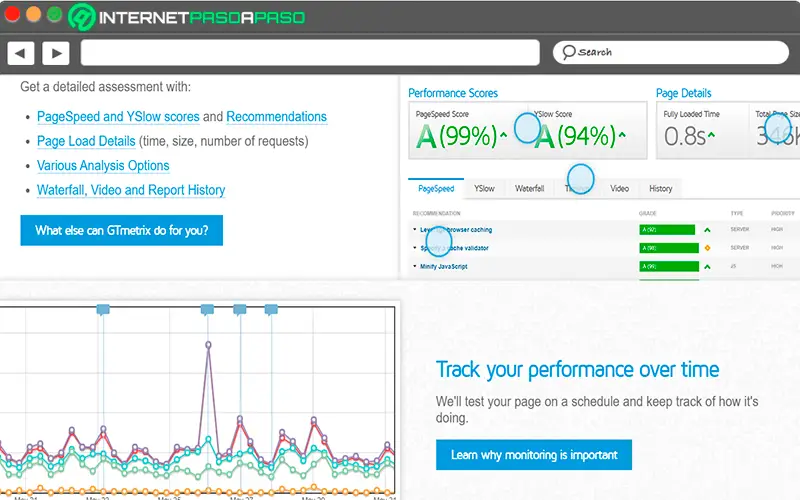Click the A(94%) YSlow Score value
Image resolution: width=800 pixels, height=500 pixels.
coord(576,136)
